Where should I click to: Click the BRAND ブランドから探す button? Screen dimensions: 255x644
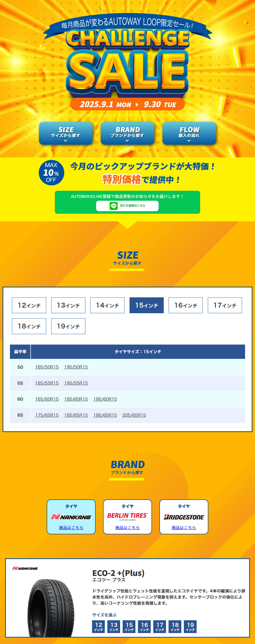coord(127,133)
